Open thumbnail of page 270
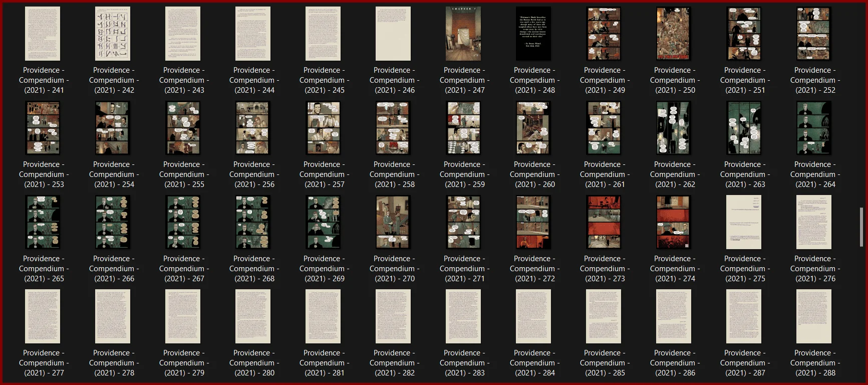 click(x=393, y=222)
